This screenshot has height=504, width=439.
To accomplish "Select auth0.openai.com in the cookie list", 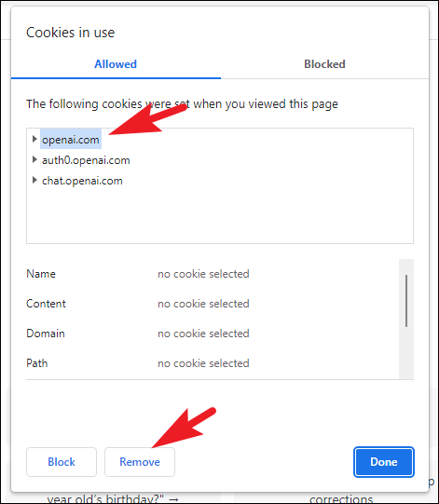I will pos(86,160).
